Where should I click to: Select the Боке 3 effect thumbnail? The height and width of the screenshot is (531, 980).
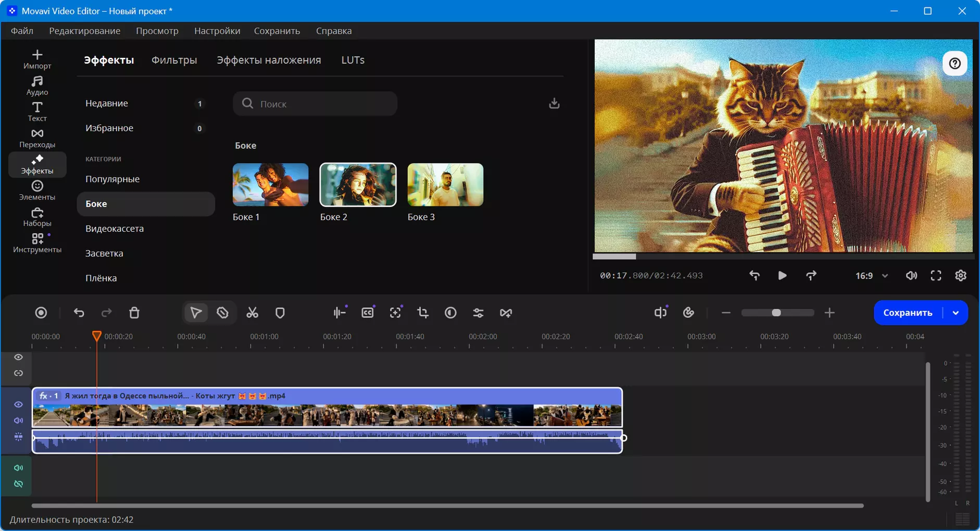[x=445, y=185]
